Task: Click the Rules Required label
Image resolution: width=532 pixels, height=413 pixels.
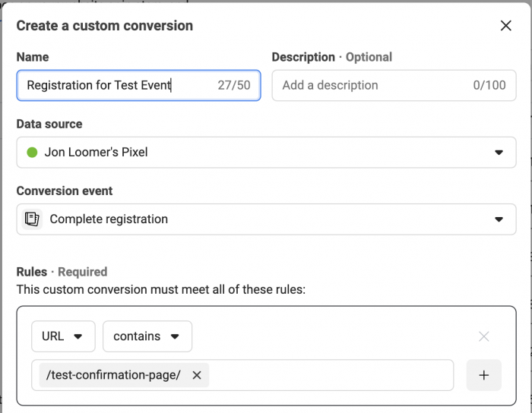Action: [x=62, y=272]
